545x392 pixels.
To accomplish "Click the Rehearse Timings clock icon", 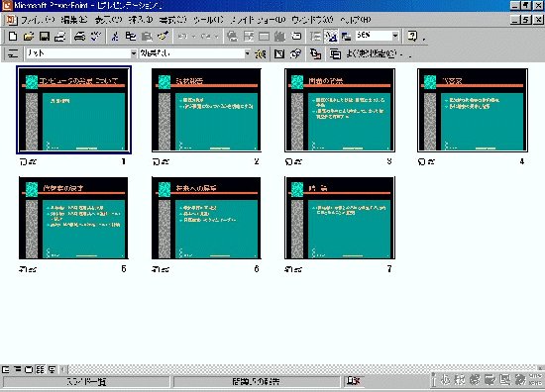I will click(x=296, y=53).
